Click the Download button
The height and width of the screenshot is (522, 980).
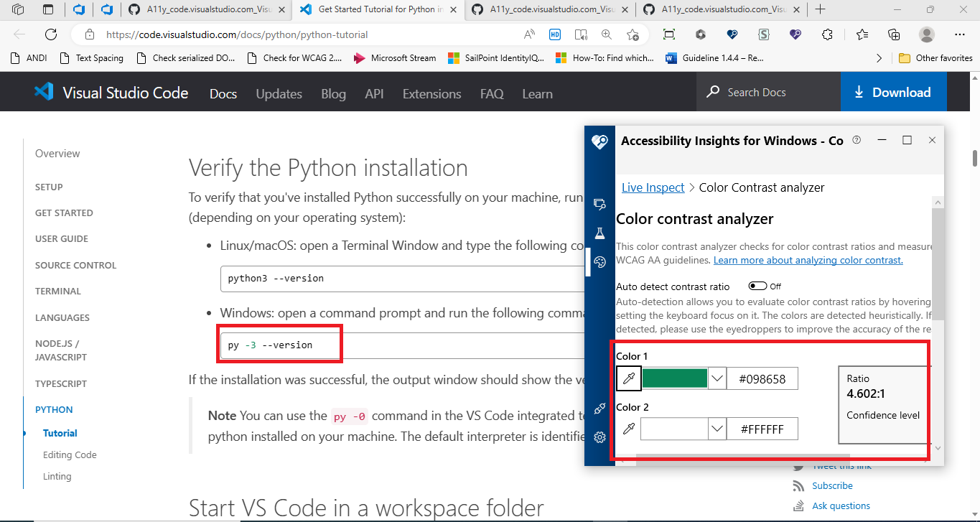pyautogui.click(x=893, y=91)
